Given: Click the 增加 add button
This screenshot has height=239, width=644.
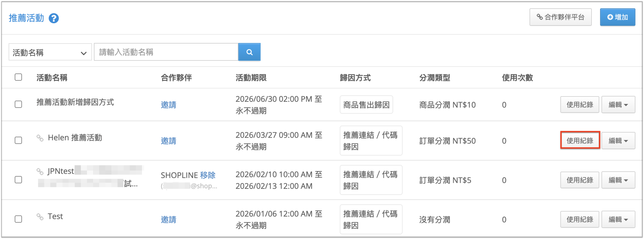Looking at the screenshot, I should (x=617, y=17).
